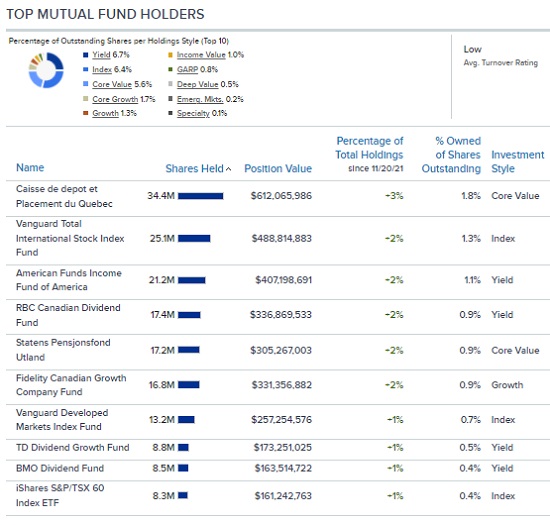Open the Income Value style link

[201, 55]
